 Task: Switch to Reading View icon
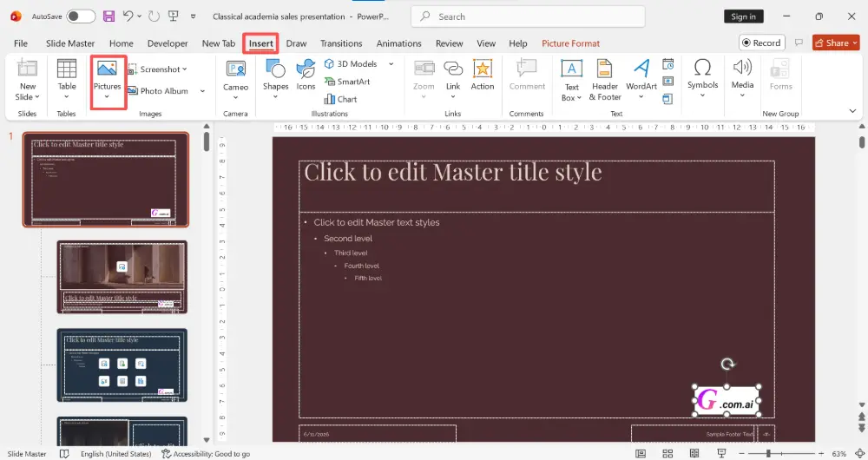tap(694, 454)
